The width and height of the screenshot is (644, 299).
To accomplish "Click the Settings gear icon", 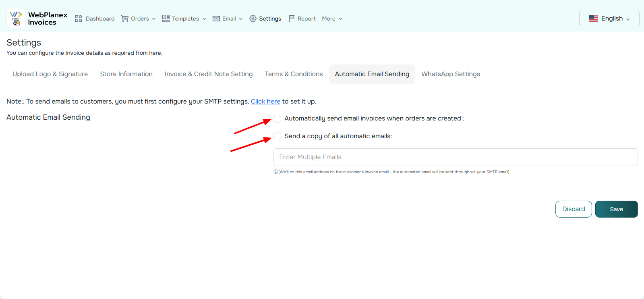I will (x=253, y=19).
